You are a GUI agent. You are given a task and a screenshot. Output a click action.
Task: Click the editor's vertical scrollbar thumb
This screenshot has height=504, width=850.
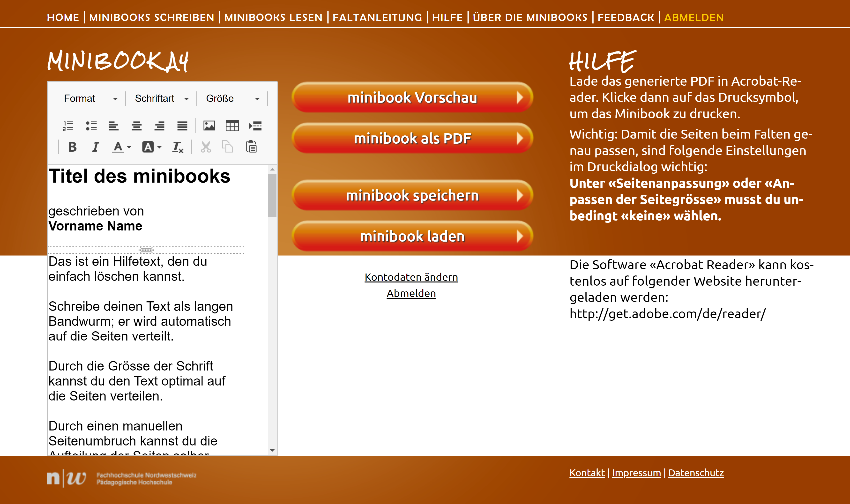point(272,195)
